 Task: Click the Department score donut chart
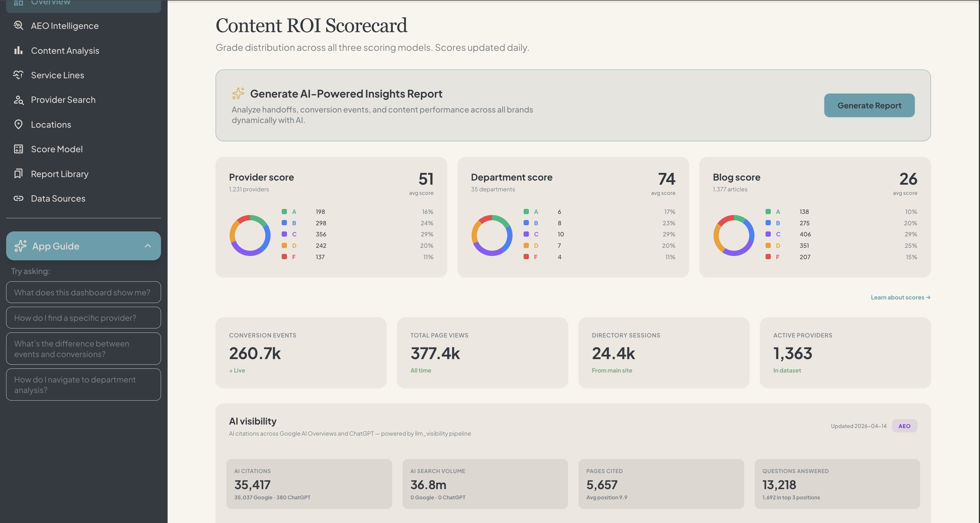[492, 235]
